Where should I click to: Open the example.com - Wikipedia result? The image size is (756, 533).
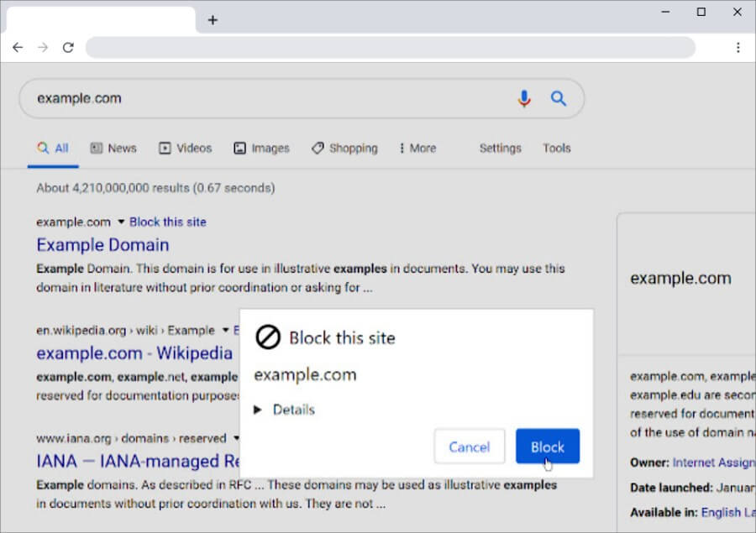click(134, 353)
